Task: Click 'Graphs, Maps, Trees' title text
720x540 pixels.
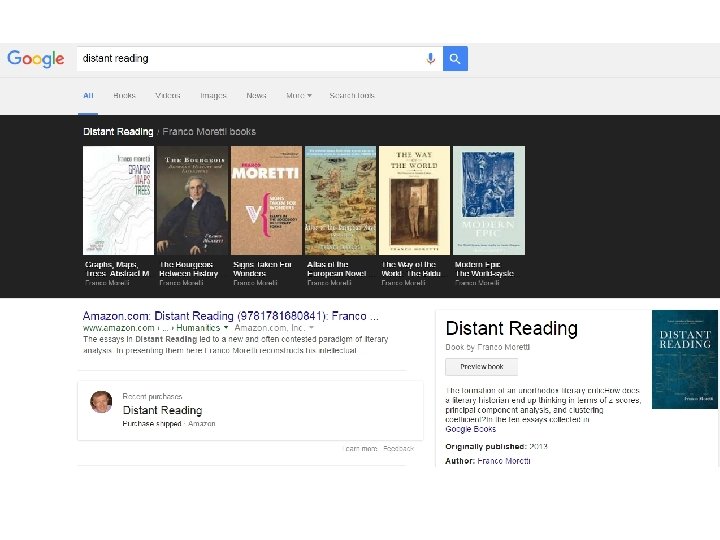Action: click(x=117, y=269)
